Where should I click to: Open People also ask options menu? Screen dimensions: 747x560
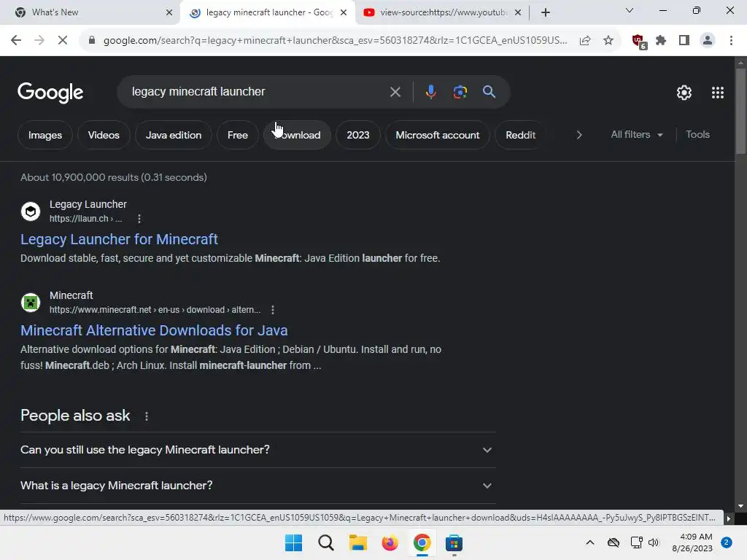[x=146, y=416]
